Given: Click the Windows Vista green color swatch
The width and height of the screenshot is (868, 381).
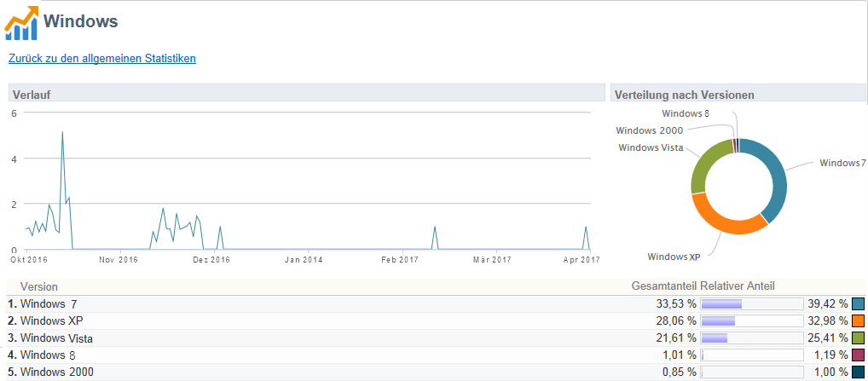Looking at the screenshot, I should [x=858, y=338].
